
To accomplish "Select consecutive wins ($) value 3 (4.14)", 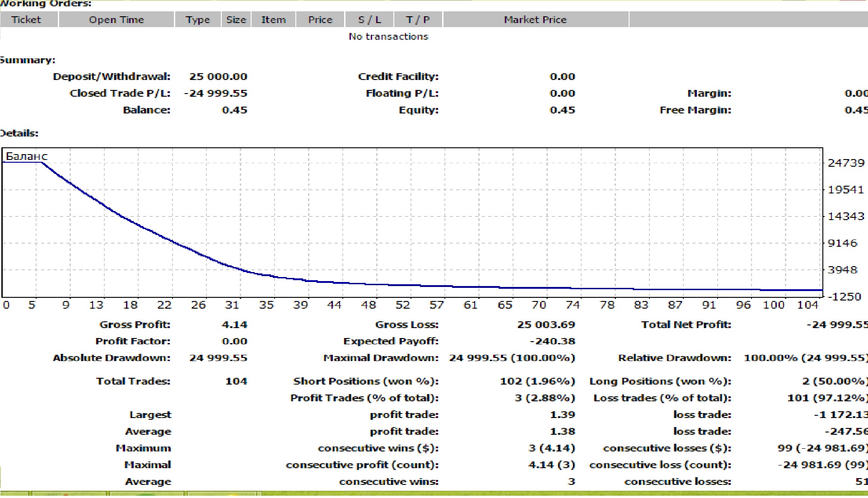I will [552, 448].
